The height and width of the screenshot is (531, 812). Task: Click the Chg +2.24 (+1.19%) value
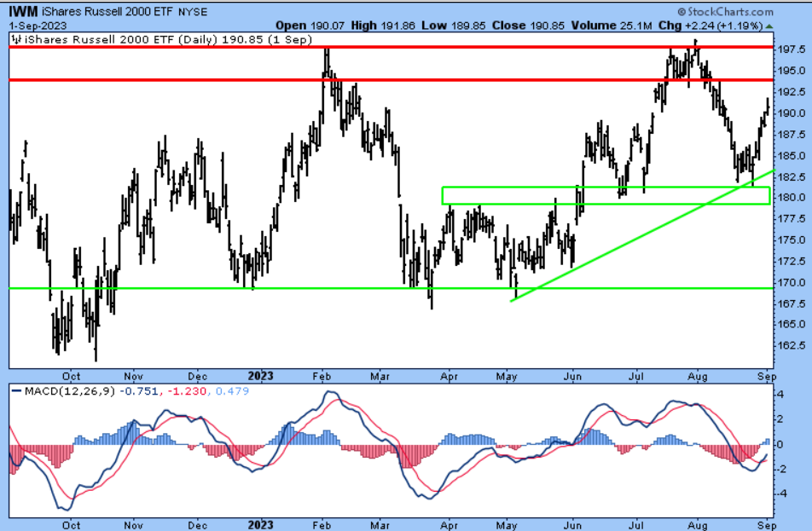click(x=711, y=26)
